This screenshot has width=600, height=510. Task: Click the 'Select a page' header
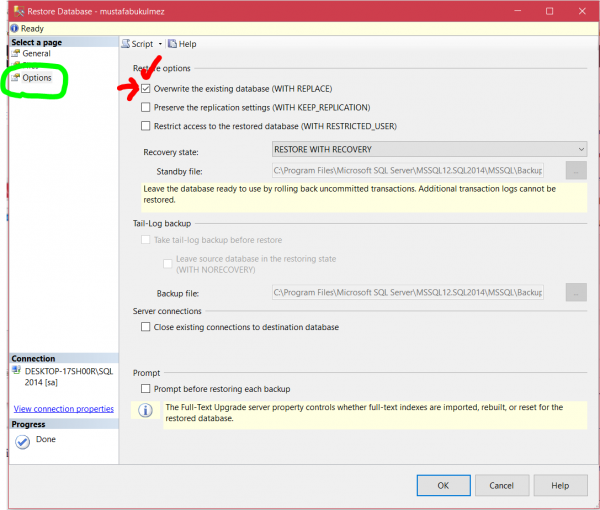click(x=37, y=42)
